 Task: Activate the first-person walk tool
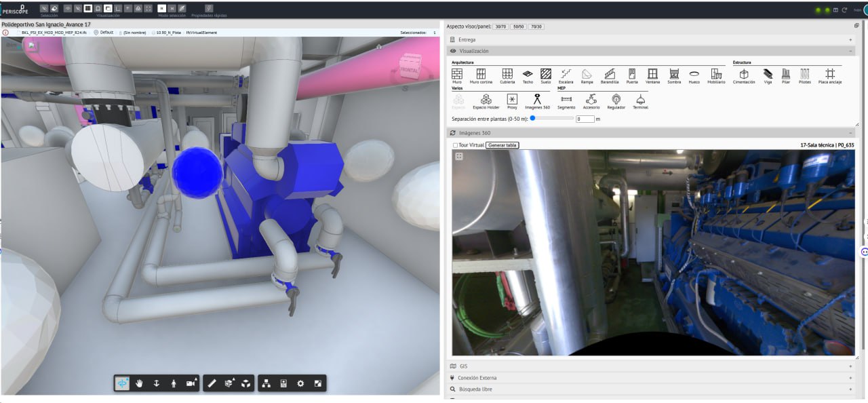click(x=174, y=383)
